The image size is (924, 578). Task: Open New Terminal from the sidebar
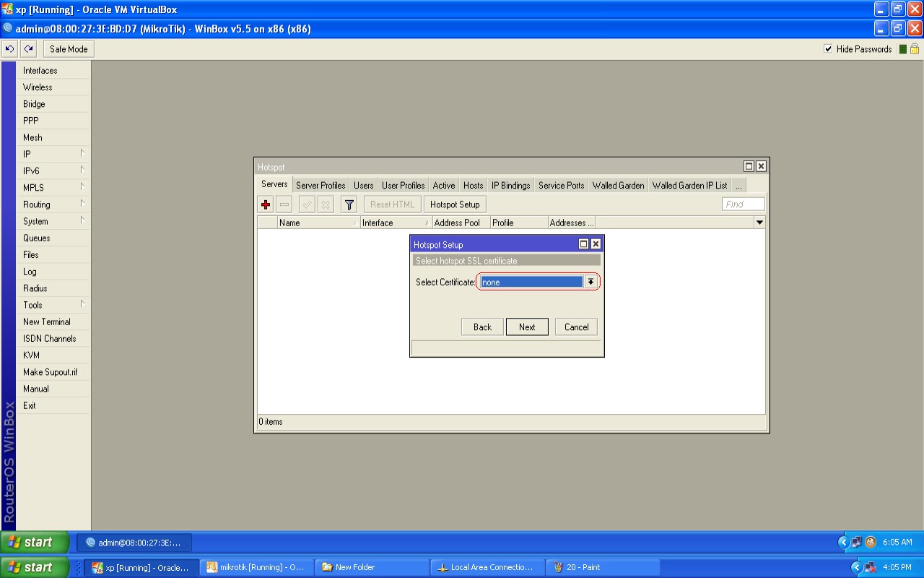click(x=54, y=322)
